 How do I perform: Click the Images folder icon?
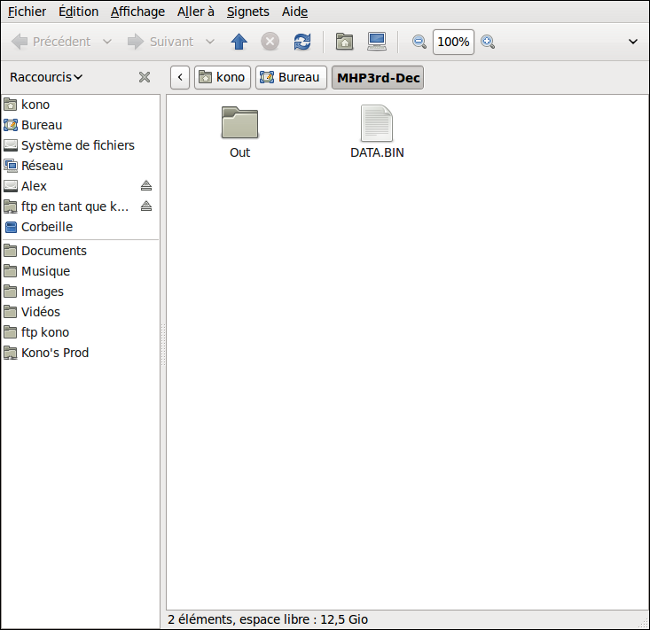point(11,291)
